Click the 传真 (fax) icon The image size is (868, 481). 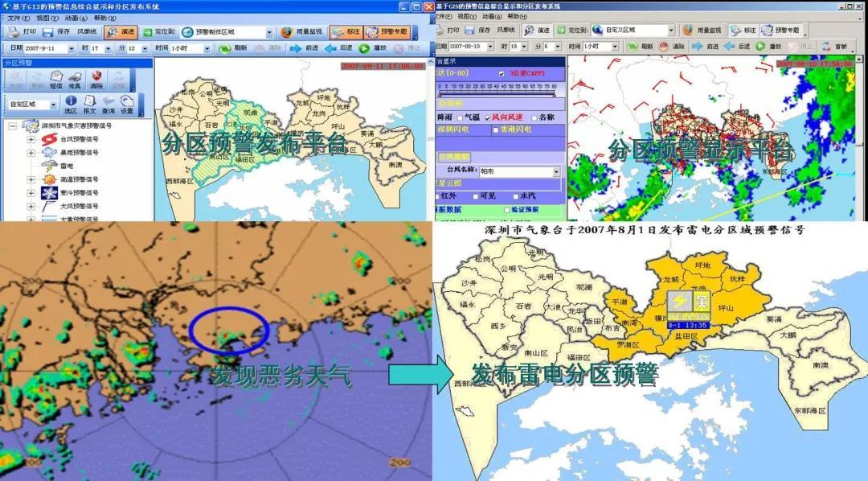(x=75, y=81)
